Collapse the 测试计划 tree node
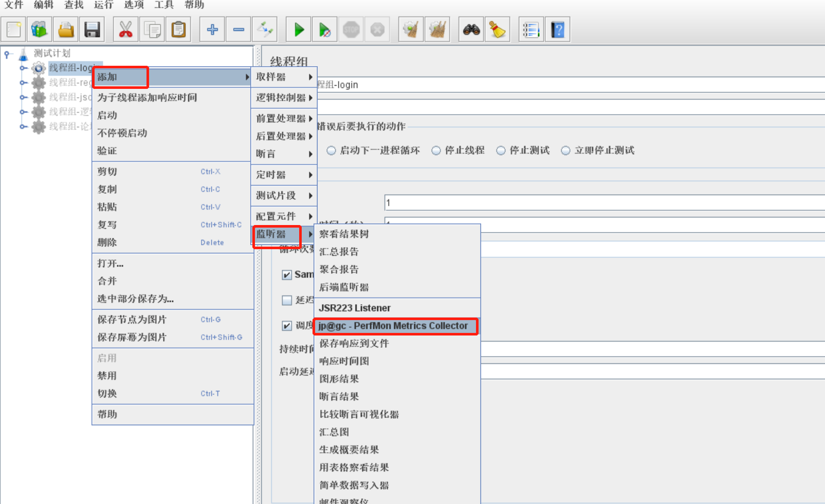Screen dimensions: 825x504 pyautogui.click(x=7, y=53)
